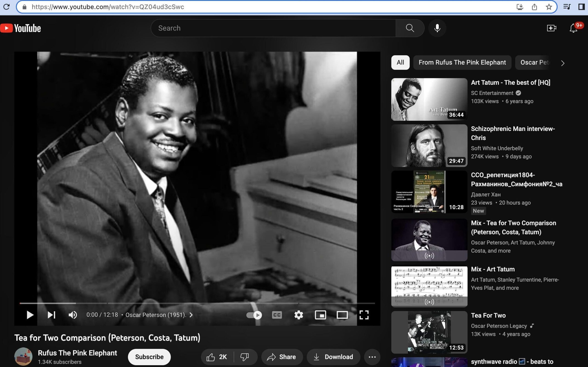This screenshot has height=367, width=588.
Task: Mute the video volume speaker icon
Action: coord(72,315)
